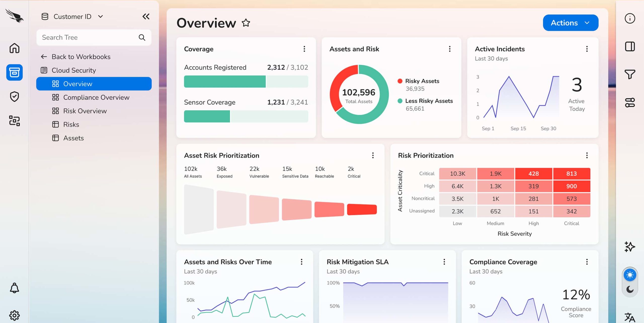
Task: Click the 102,596 Total Assets donut
Action: coord(359,94)
